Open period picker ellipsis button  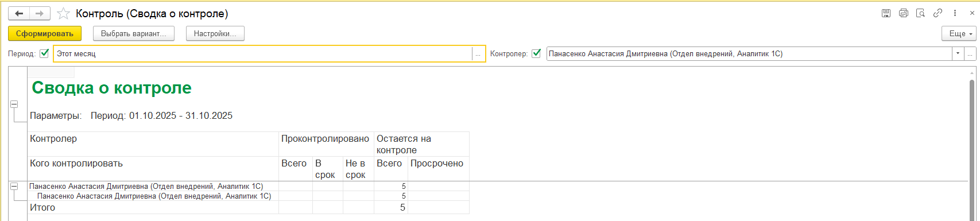tap(478, 54)
